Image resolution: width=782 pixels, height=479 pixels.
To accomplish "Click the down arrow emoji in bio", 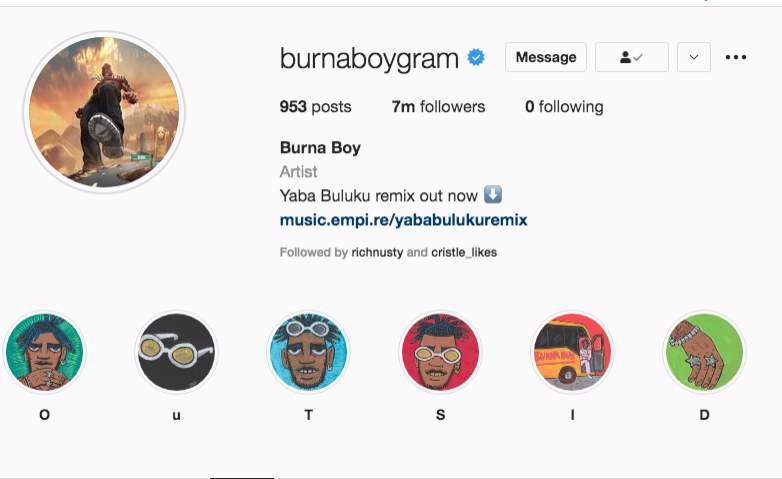I will pos(493,194).
